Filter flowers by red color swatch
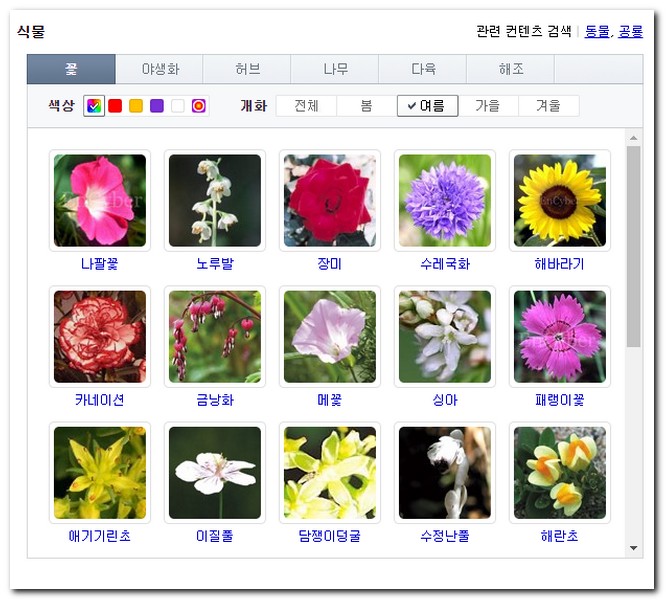This screenshot has height=600, width=666. tap(115, 106)
